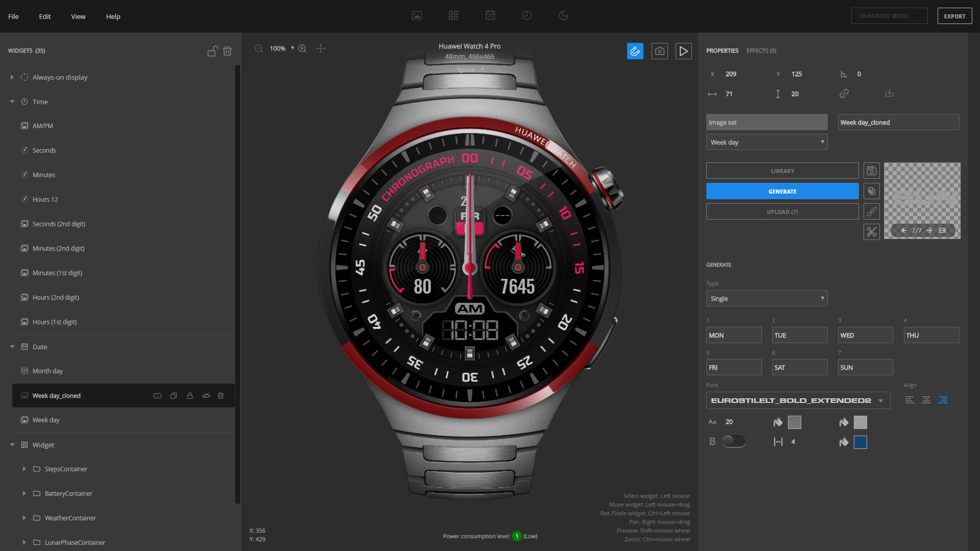980x551 pixels.
Task: Open night mode moon icon in top toolbar
Action: pyautogui.click(x=563, y=16)
